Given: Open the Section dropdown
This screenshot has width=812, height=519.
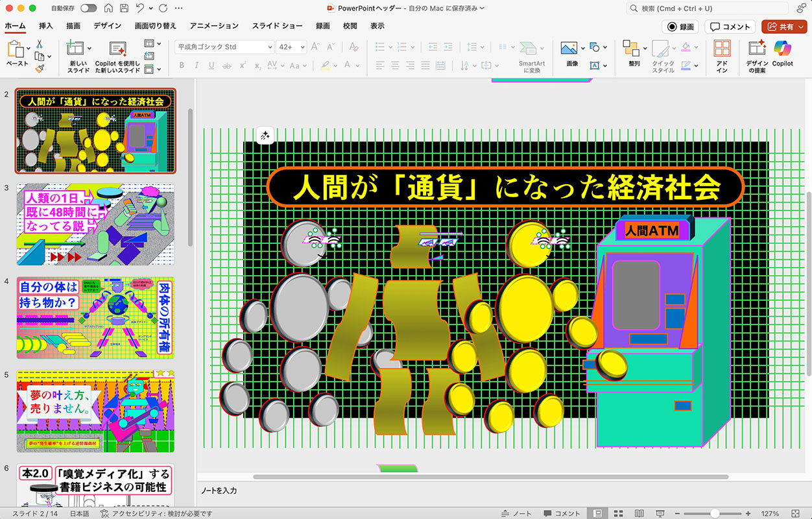Looking at the screenshot, I should point(152,69).
